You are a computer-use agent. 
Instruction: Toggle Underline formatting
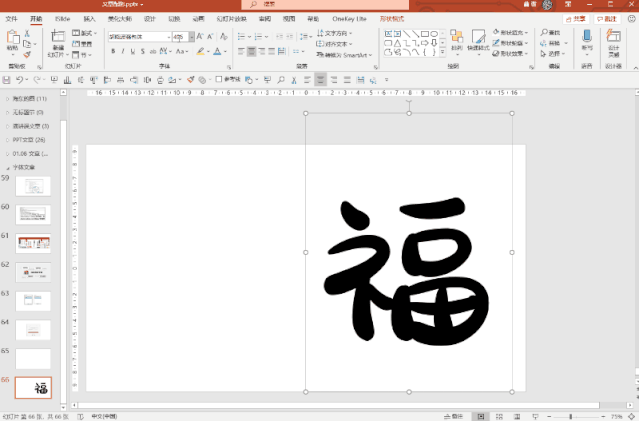pyautogui.click(x=133, y=51)
